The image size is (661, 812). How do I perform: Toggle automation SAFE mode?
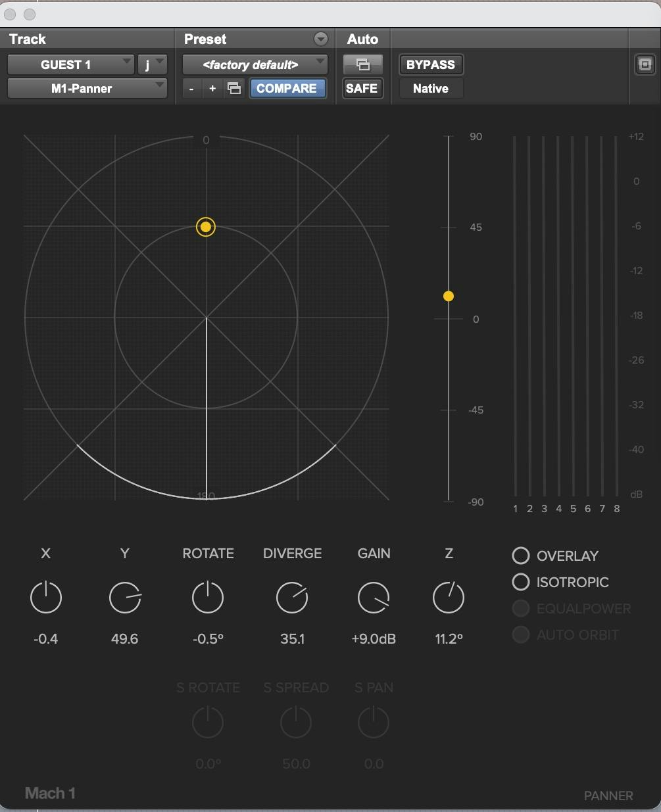[362, 88]
